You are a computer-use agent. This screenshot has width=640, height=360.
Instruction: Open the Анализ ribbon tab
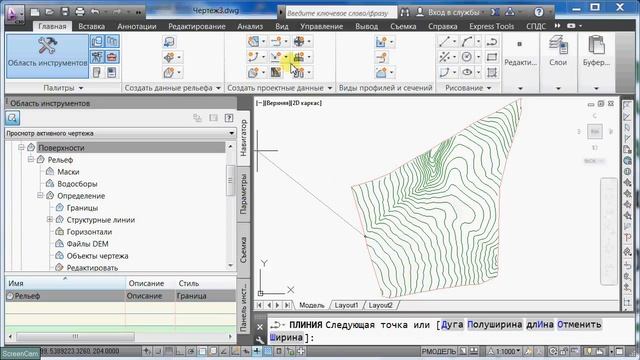tap(250, 26)
